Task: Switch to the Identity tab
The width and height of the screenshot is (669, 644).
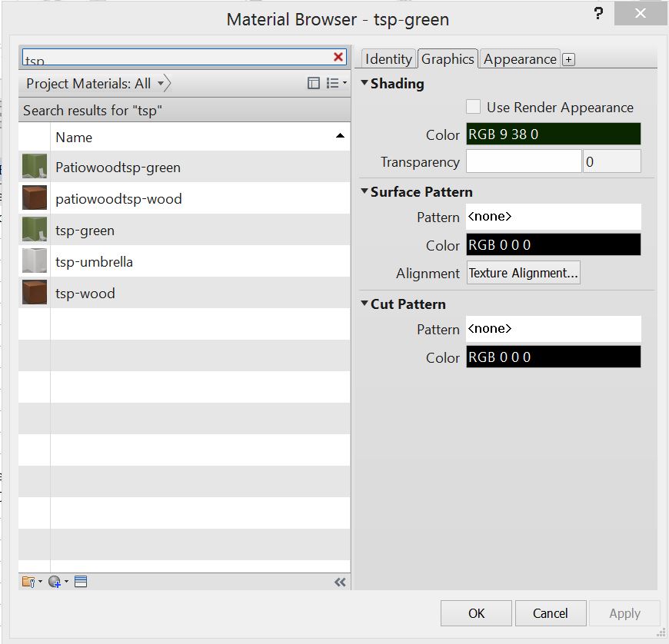Action: pos(388,59)
